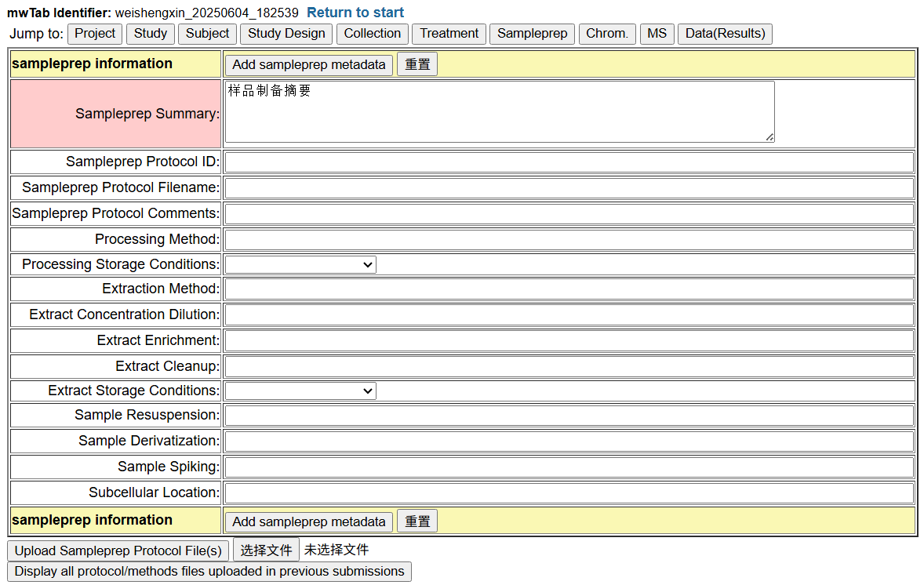Open the Data(Results) section

[725, 34]
